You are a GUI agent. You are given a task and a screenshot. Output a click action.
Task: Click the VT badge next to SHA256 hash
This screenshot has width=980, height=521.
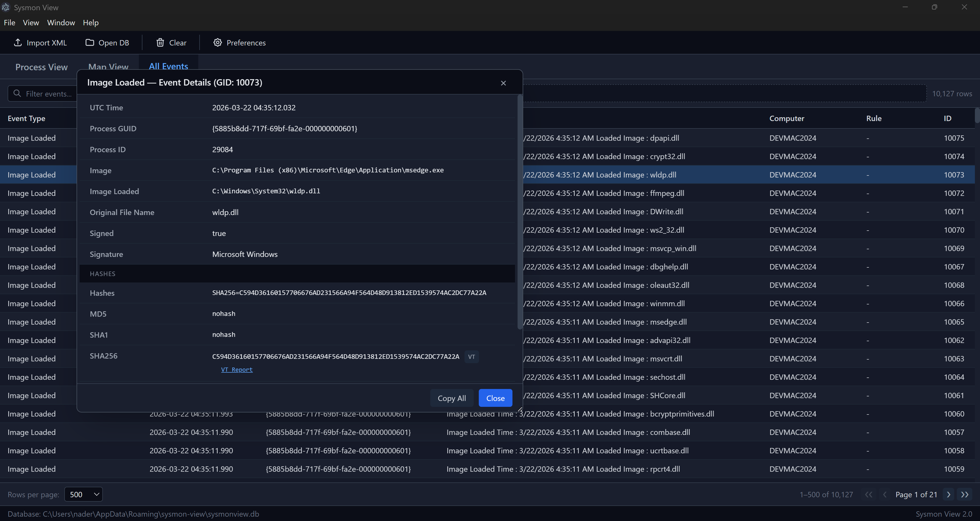[471, 357]
